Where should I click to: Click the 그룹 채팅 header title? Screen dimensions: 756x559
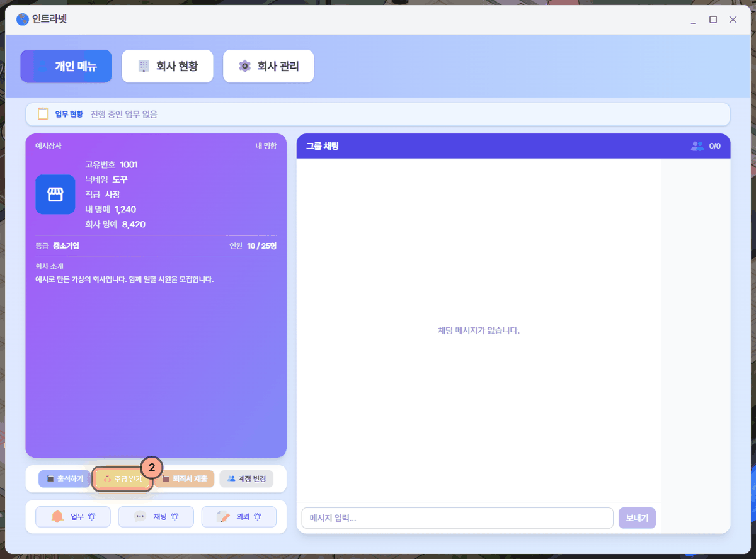[x=322, y=146]
